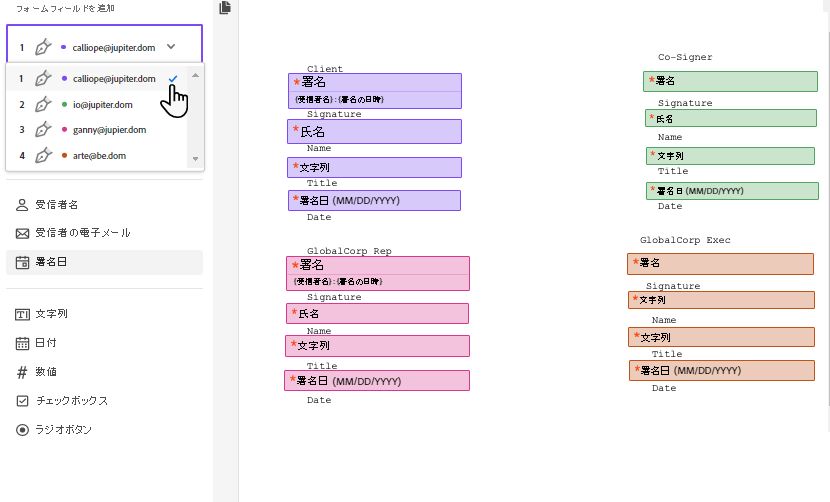Select Co-Signer green 文字列 field
Viewport: 830px width, 502px height.
point(730,156)
